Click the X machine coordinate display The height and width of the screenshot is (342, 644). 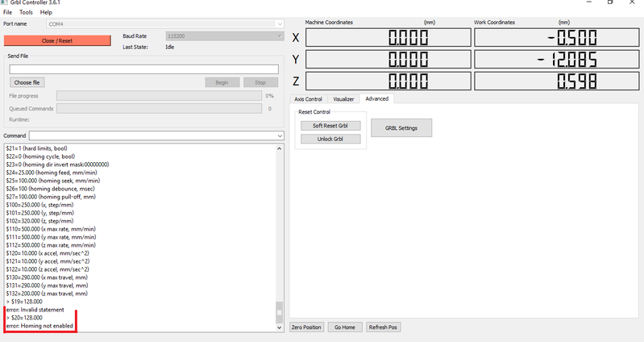388,38
